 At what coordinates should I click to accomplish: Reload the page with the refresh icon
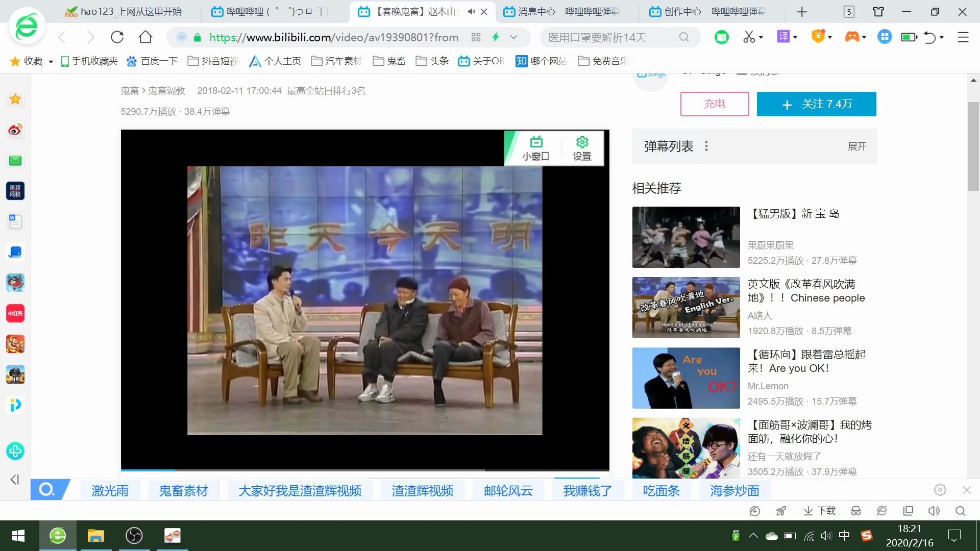(117, 37)
